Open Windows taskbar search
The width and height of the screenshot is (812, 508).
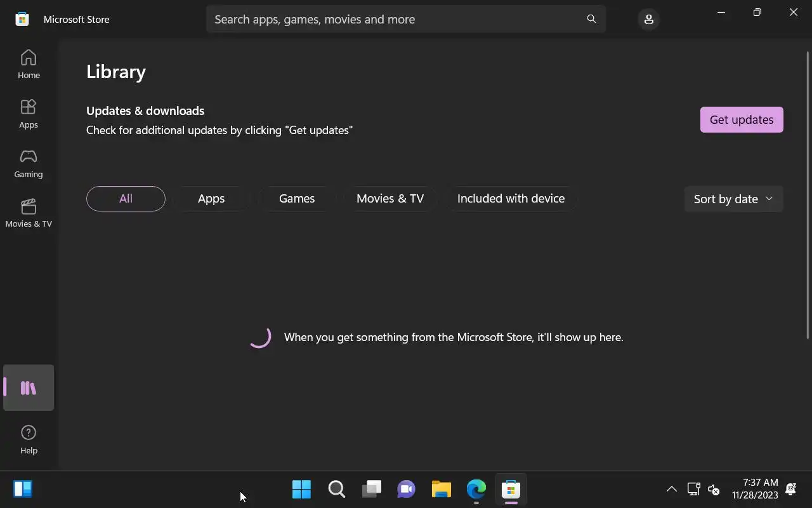click(337, 489)
